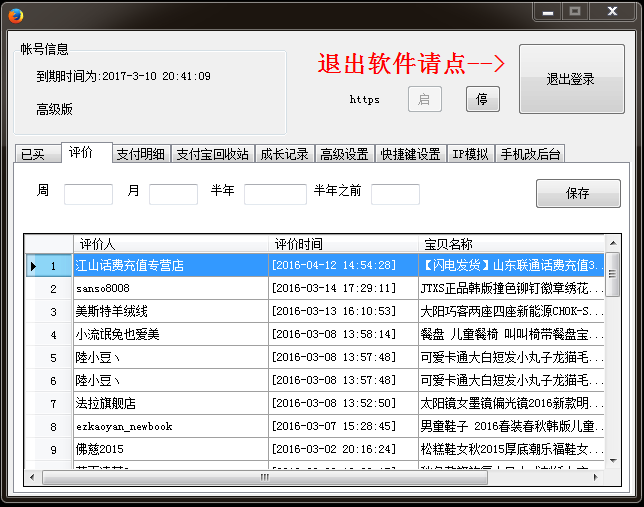Click the 月 input field
Screen dimensions: 644x507
pyautogui.click(x=173, y=194)
